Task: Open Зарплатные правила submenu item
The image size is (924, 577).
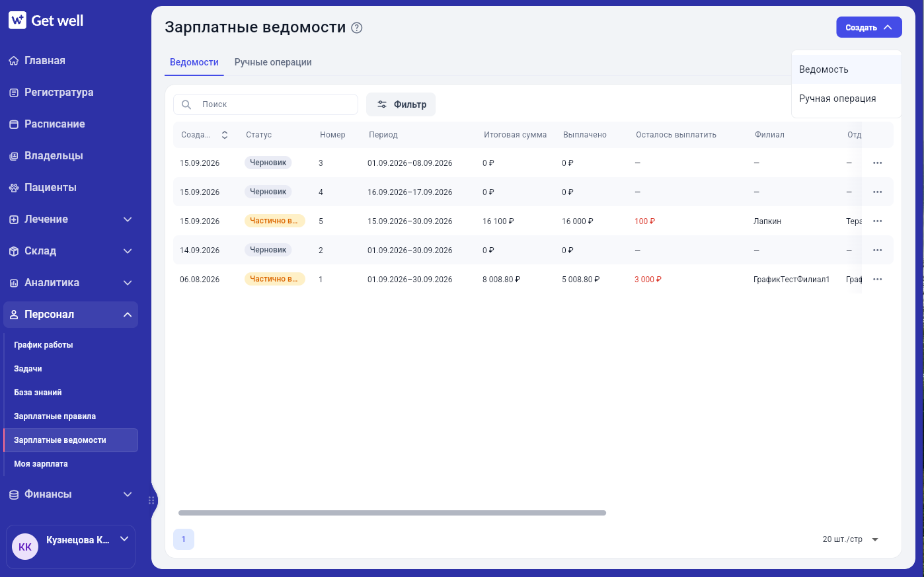Action: tap(71, 416)
